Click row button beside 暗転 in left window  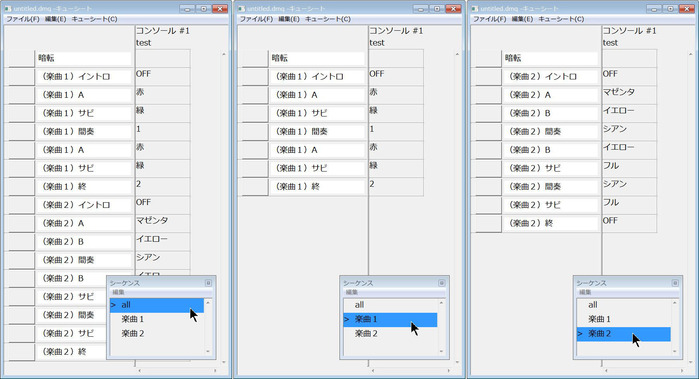21,58
